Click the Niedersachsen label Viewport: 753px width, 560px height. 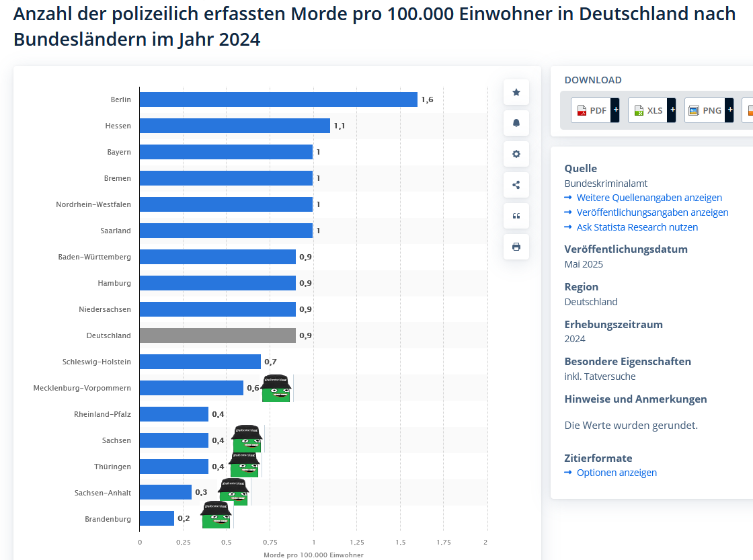105,309
